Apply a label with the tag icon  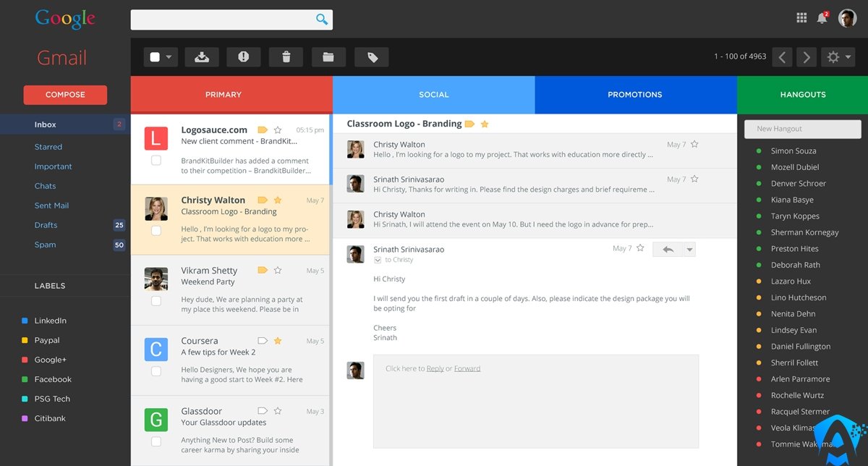[372, 57]
